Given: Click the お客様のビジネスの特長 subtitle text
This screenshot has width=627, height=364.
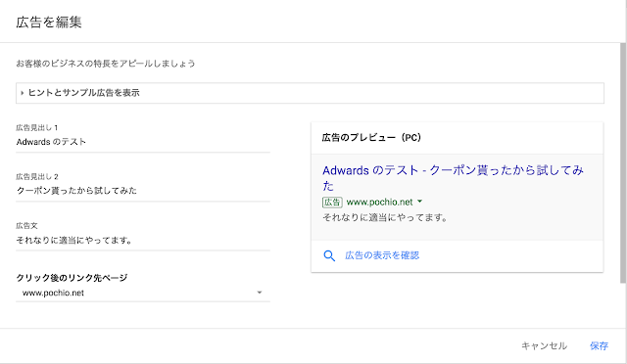Looking at the screenshot, I should coord(106,64).
